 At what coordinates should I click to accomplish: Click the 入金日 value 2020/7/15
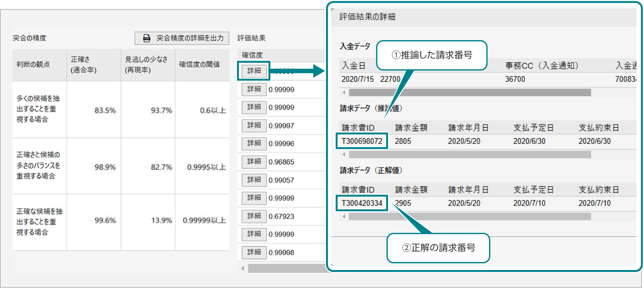[x=358, y=79]
